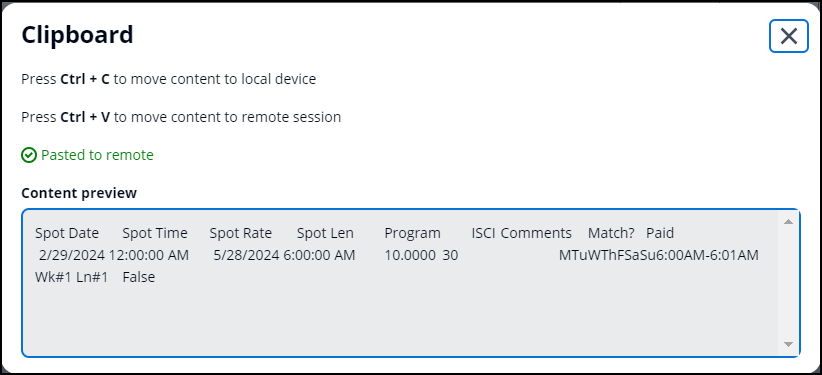Click the 'Spot Rate' column text
The width and height of the screenshot is (822, 375).
click(241, 233)
